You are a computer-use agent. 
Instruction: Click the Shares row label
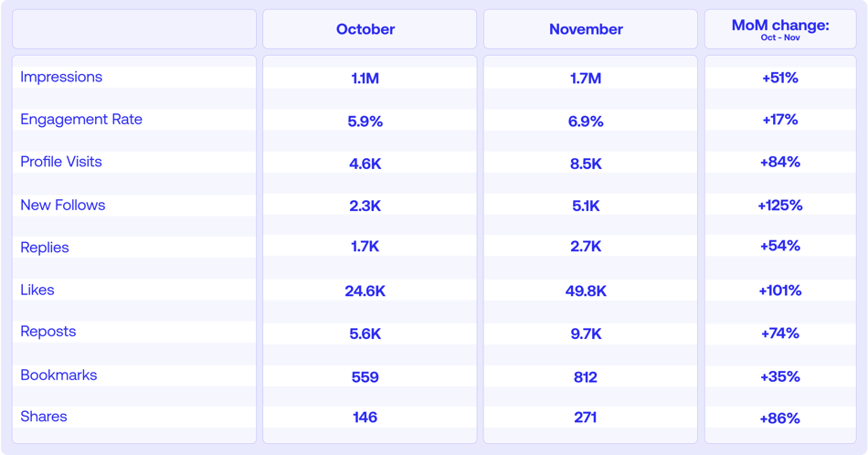(44, 417)
